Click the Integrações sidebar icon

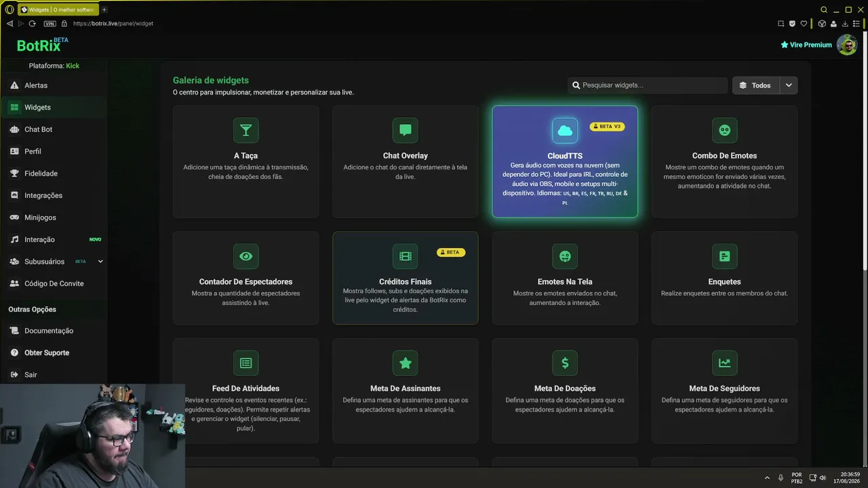pos(14,195)
